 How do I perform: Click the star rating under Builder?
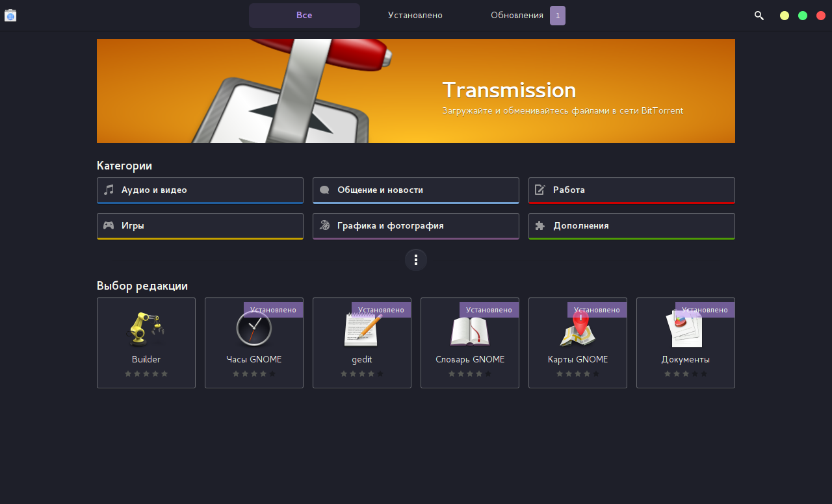click(x=146, y=374)
